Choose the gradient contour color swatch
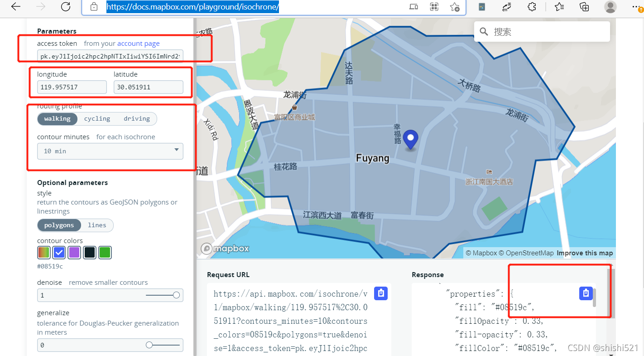644x356 pixels. point(43,253)
